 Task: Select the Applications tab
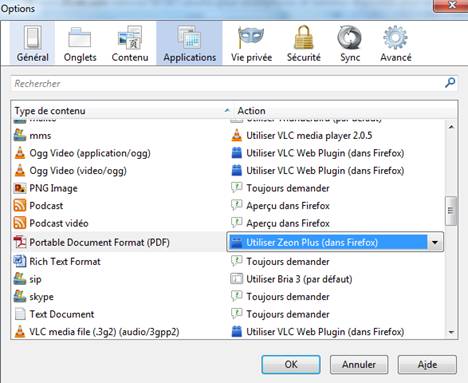[189, 43]
